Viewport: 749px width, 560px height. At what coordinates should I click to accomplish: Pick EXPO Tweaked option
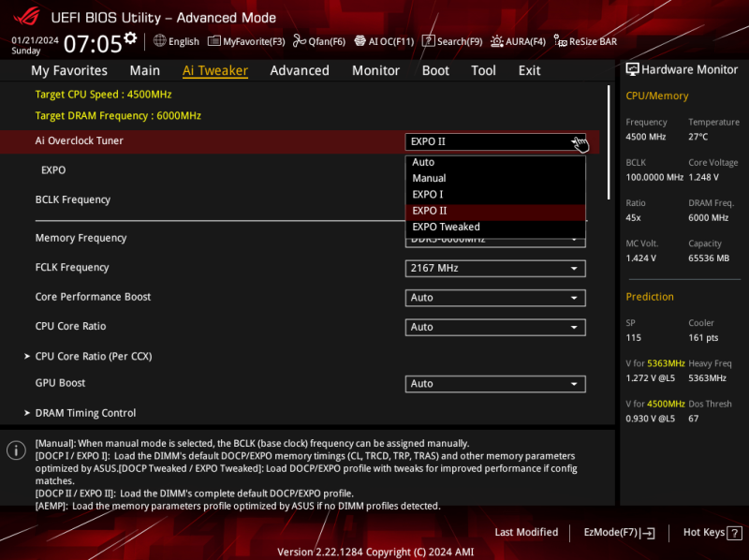(x=495, y=227)
